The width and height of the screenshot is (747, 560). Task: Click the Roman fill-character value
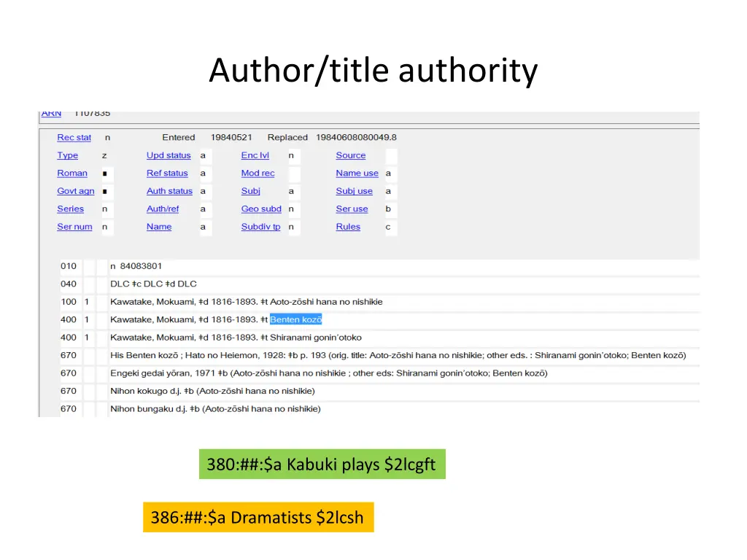pos(105,174)
